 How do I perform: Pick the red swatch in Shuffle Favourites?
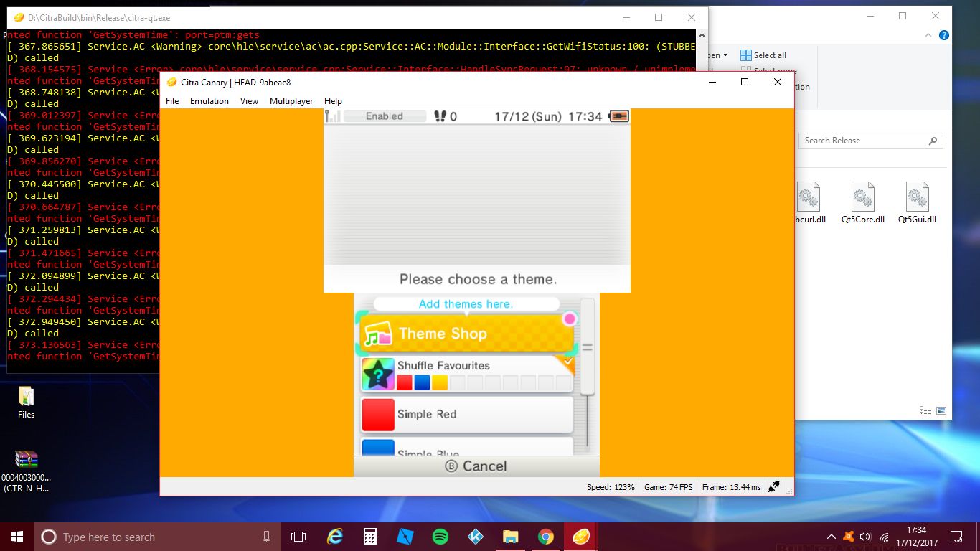pyautogui.click(x=405, y=382)
